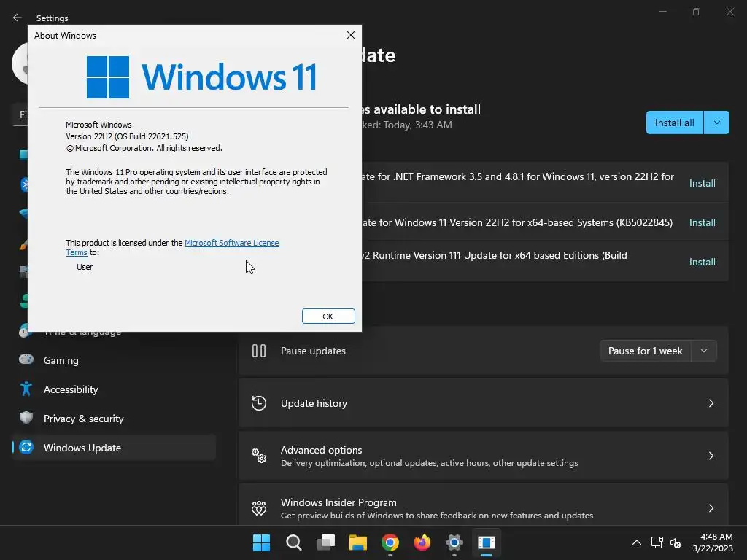The width and height of the screenshot is (747, 560).
Task: Open taskbar Search
Action: pyautogui.click(x=293, y=542)
